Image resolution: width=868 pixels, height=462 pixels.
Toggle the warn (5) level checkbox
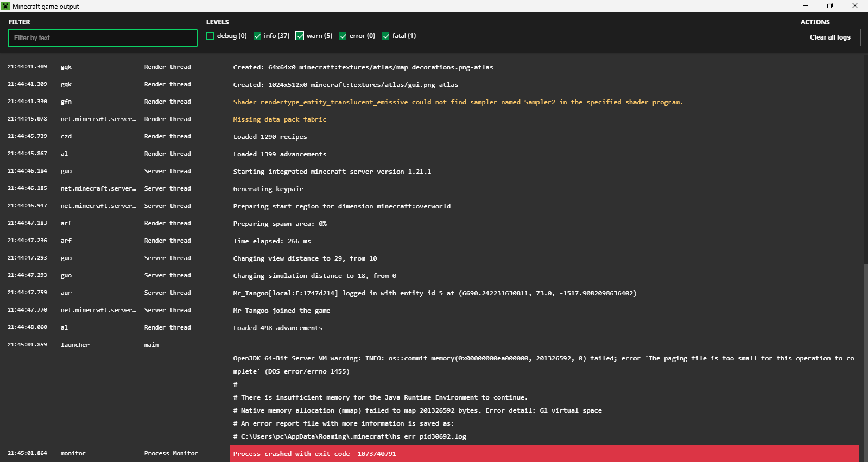pos(300,36)
